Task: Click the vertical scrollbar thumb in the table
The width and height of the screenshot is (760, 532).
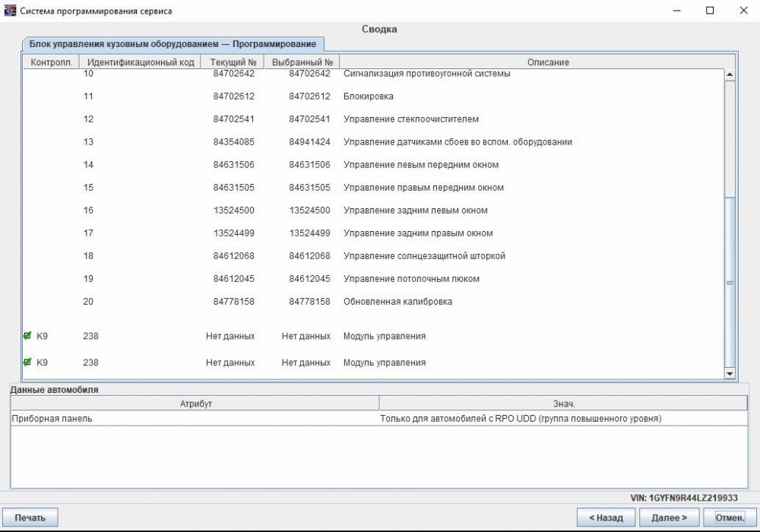Action: (730, 281)
